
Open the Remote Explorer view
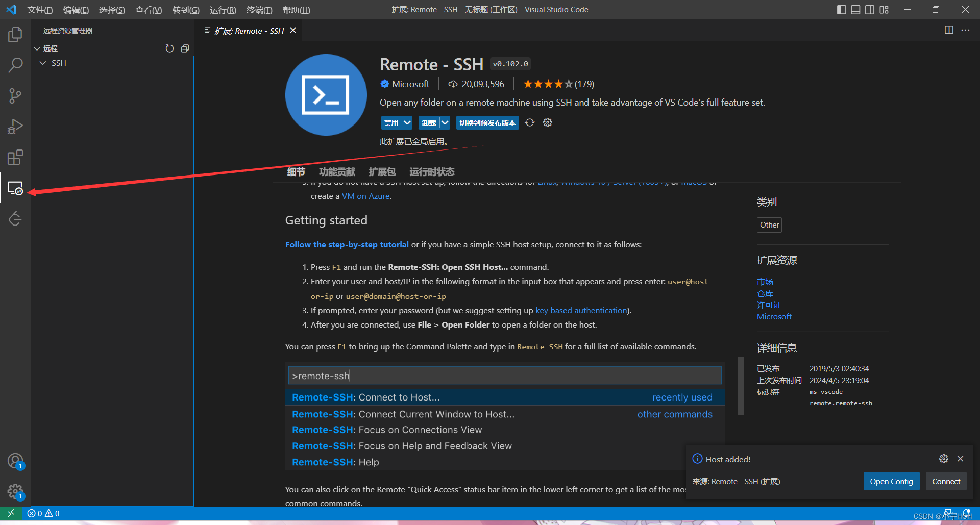tap(15, 188)
